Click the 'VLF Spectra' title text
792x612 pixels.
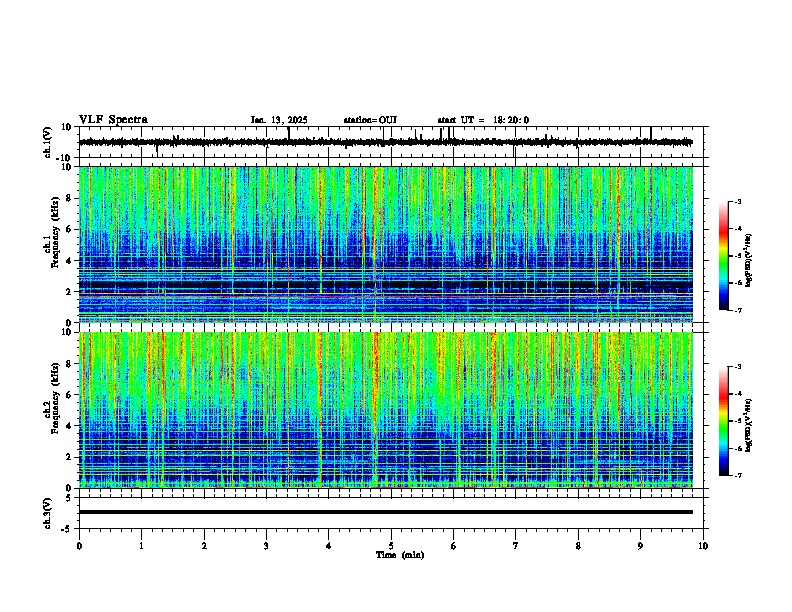113,120
